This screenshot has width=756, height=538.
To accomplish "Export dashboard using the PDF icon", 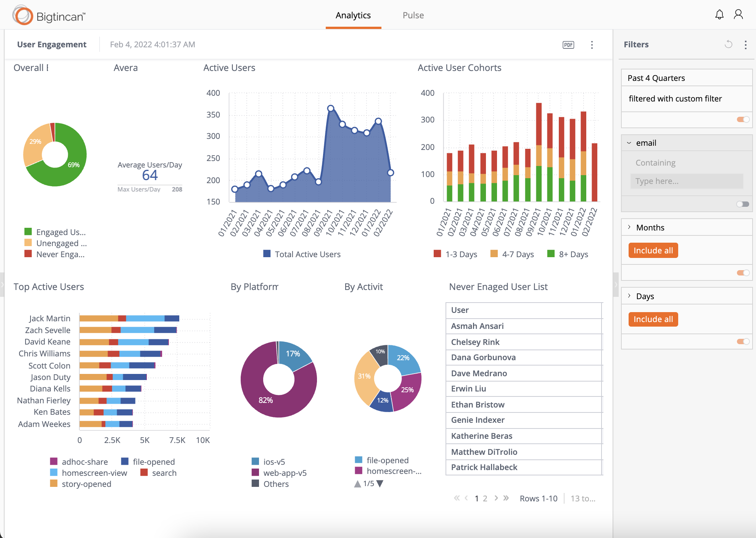I will [x=568, y=45].
